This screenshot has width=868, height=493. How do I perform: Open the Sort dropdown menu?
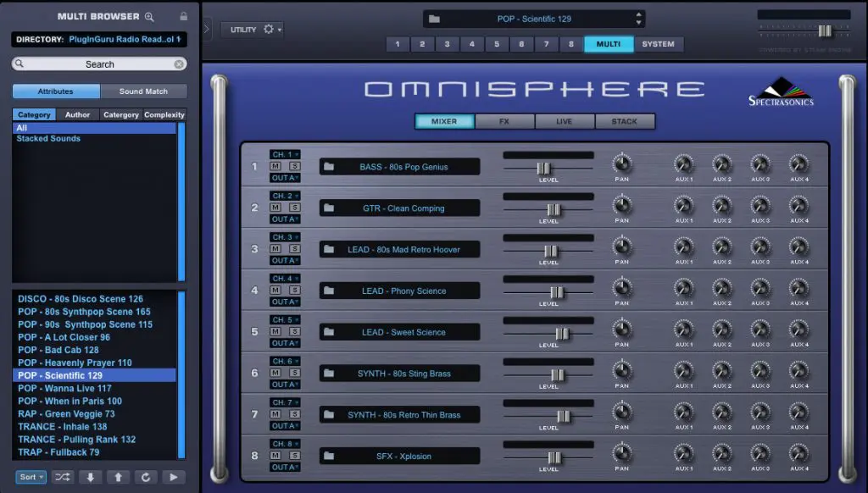click(31, 477)
